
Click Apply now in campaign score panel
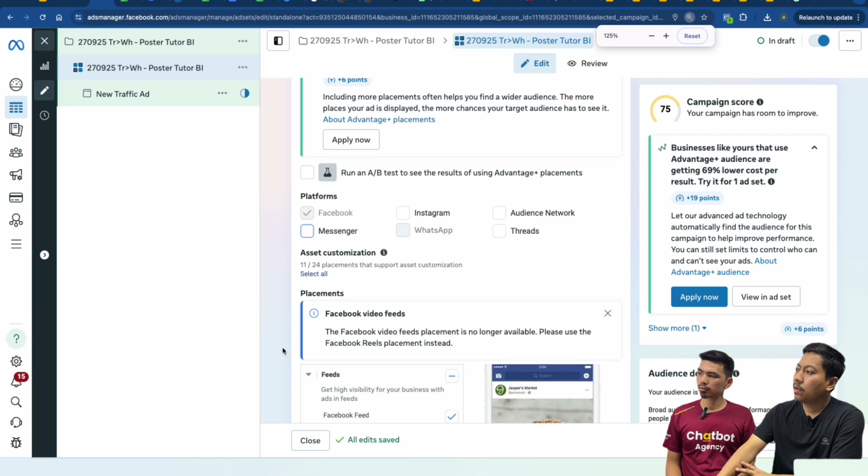(699, 297)
